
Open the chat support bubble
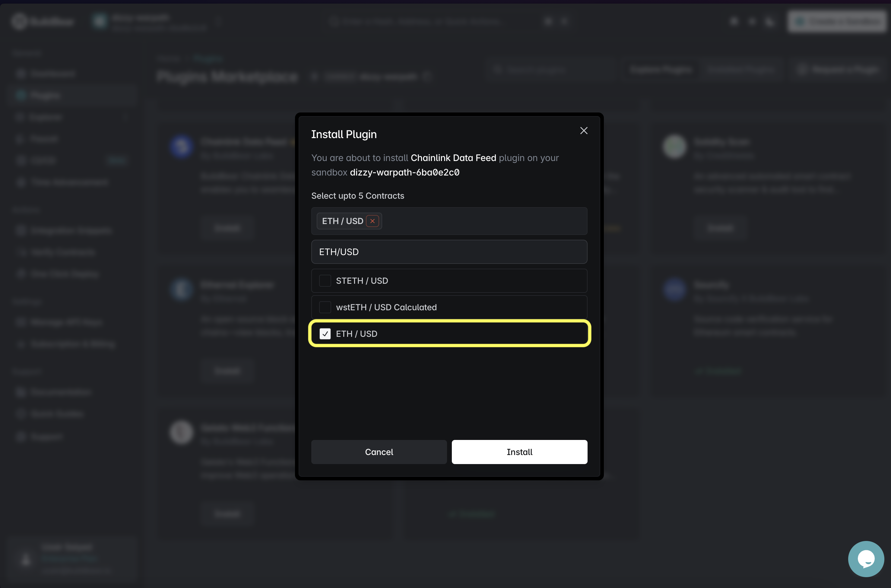pyautogui.click(x=866, y=559)
